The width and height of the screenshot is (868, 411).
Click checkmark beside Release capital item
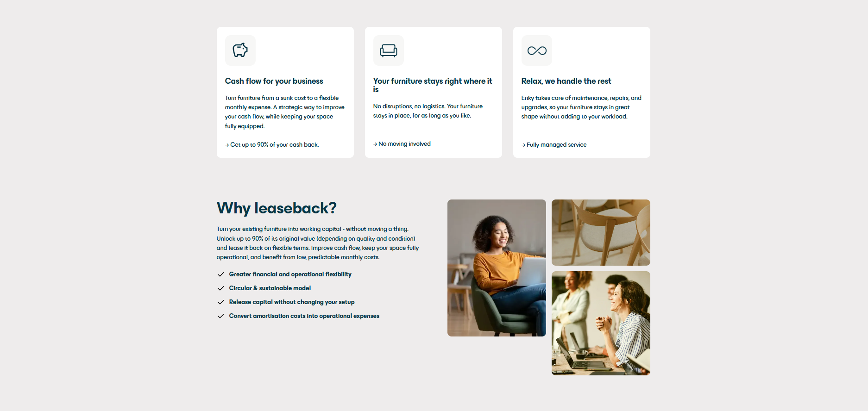221,302
